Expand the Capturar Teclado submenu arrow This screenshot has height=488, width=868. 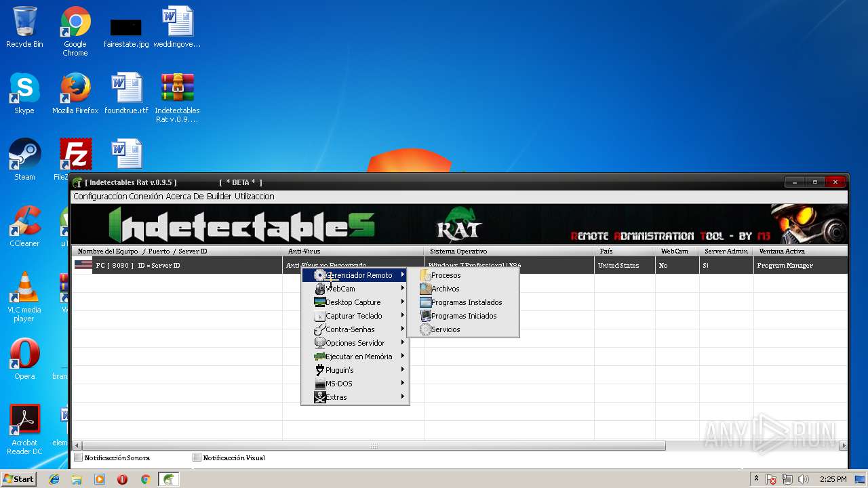pos(403,316)
